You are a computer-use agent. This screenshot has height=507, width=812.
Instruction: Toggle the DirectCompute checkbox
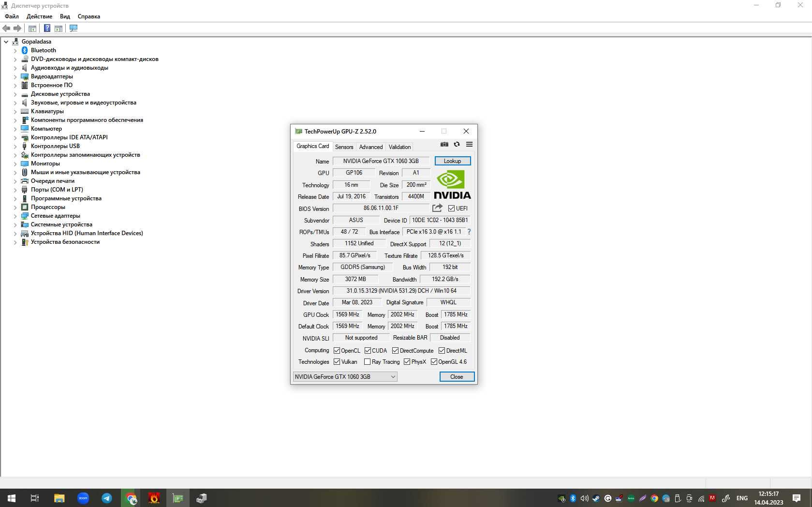395,351
